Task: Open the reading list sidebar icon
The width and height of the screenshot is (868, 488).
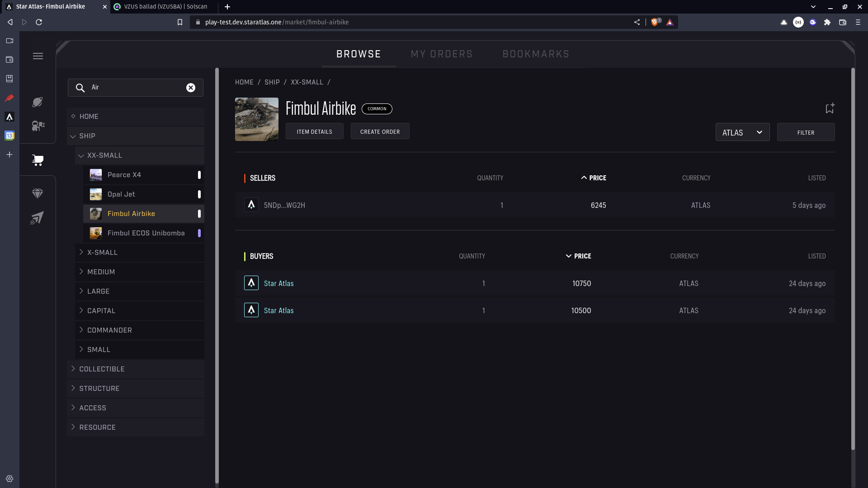Action: pos(9,79)
